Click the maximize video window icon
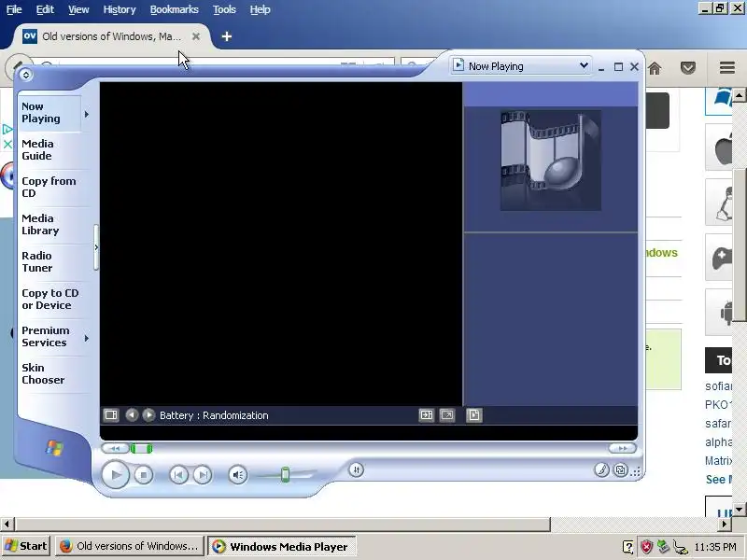Viewport: 747px width, 560px height. click(427, 415)
